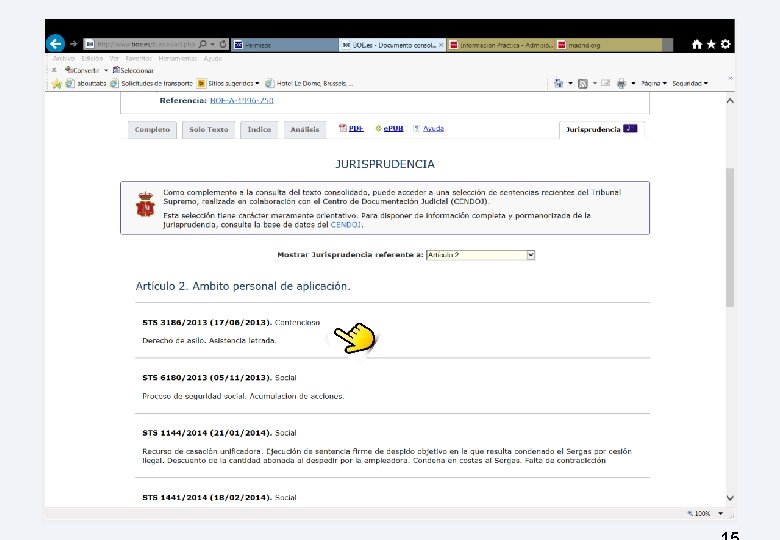Click the add-to-favorites bar star icon

click(x=56, y=84)
